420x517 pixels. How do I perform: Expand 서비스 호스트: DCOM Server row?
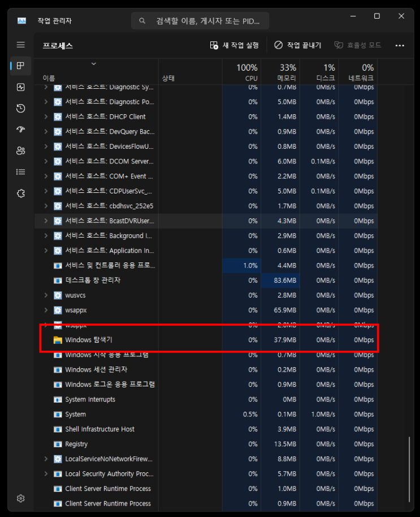[46, 161]
